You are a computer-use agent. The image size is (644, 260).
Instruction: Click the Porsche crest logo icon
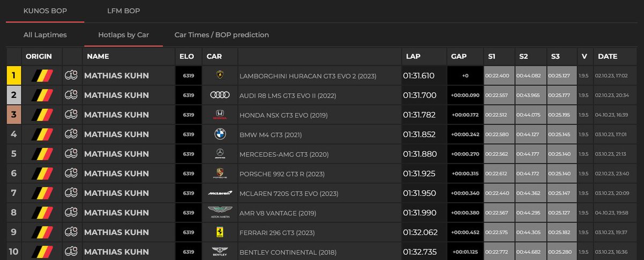[x=220, y=173]
